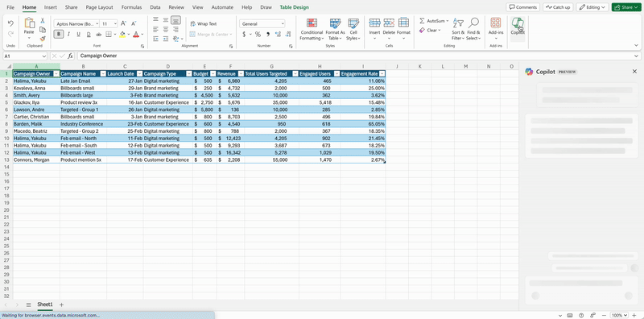
Task: Open the File menu
Action: click(x=10, y=7)
